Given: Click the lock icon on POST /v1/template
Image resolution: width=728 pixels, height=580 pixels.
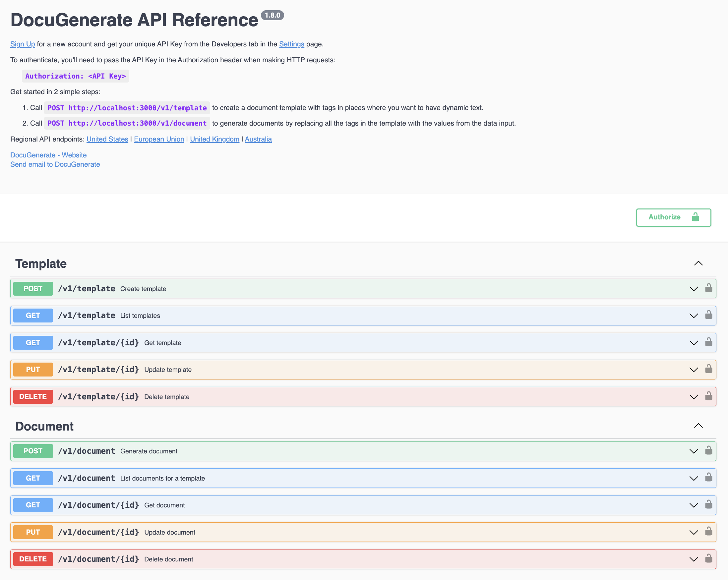Looking at the screenshot, I should tap(708, 288).
